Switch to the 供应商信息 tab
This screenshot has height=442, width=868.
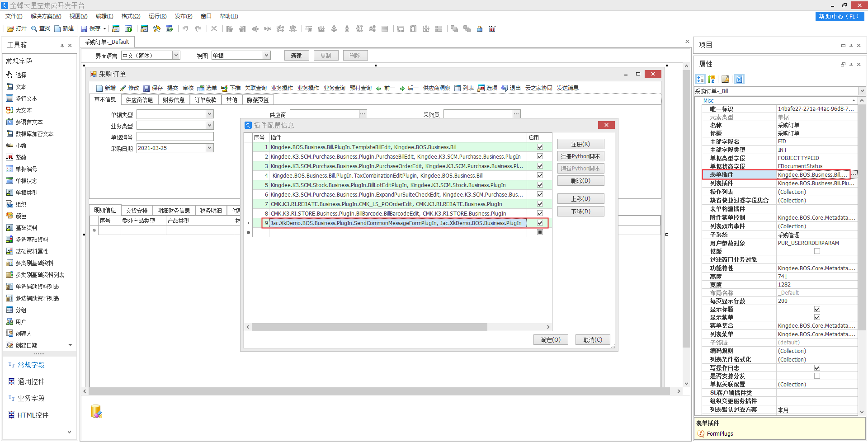139,100
